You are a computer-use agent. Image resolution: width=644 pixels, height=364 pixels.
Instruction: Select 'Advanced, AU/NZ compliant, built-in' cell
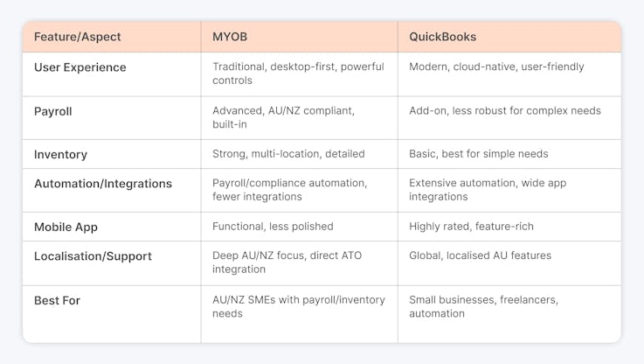[x=283, y=117]
